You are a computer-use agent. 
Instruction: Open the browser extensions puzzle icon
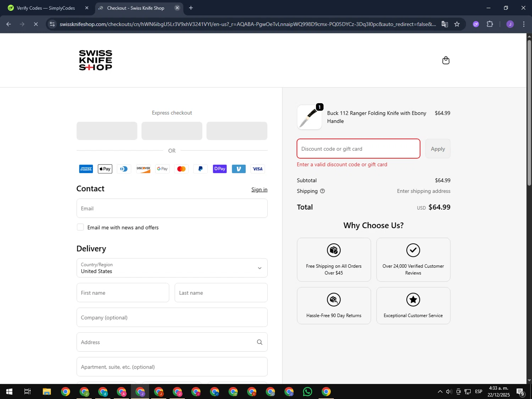(x=490, y=24)
